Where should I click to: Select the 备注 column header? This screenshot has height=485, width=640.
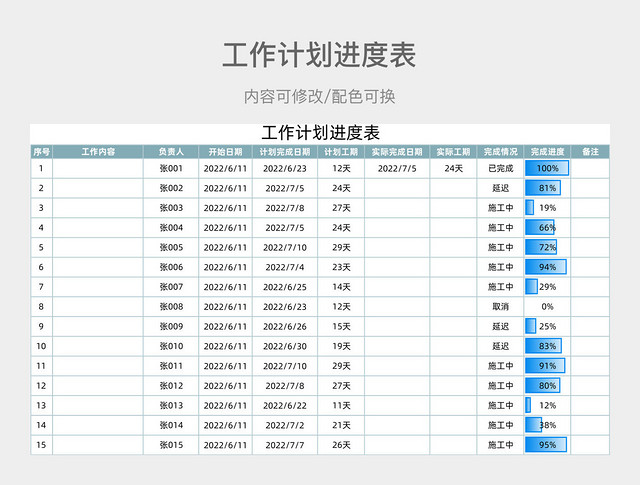coord(590,152)
